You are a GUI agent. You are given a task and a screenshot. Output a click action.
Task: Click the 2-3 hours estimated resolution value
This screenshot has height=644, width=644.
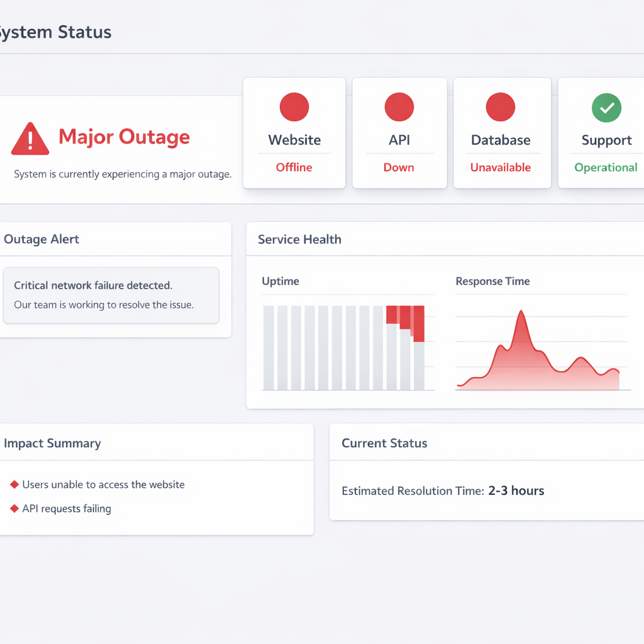[516, 491]
